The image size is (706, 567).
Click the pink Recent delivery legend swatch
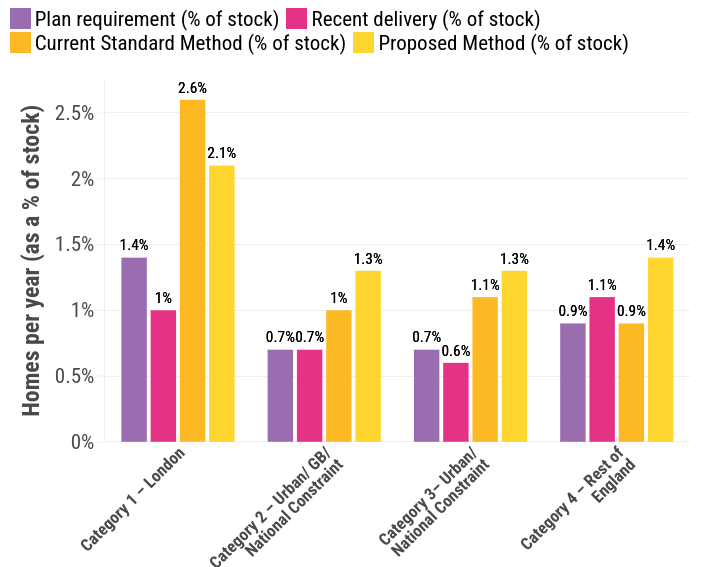click(x=297, y=18)
